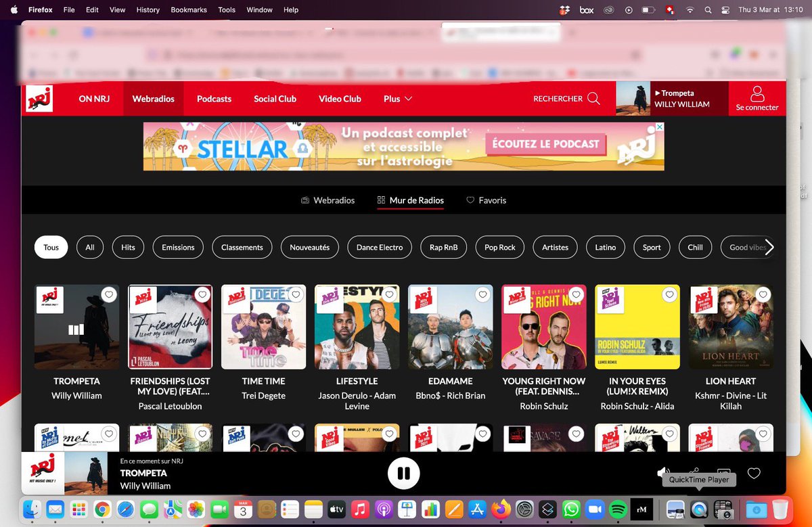Open the ON NRJ navigation item

(x=94, y=99)
